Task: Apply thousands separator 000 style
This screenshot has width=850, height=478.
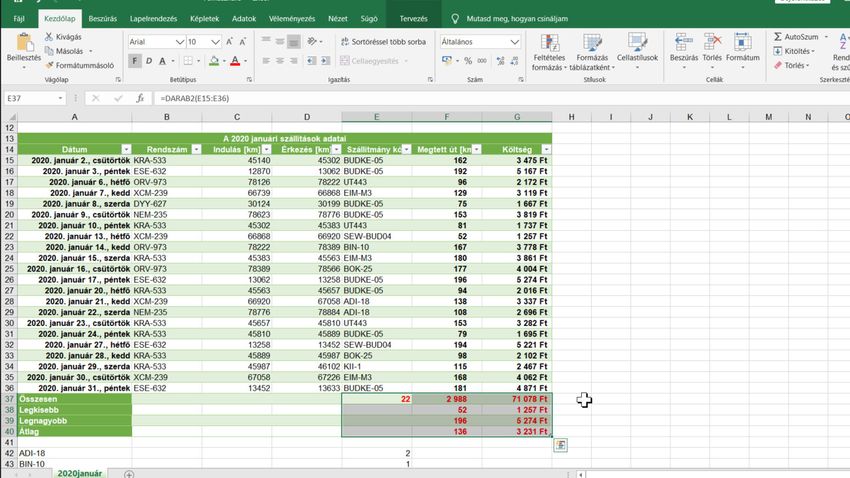Action: click(x=481, y=61)
